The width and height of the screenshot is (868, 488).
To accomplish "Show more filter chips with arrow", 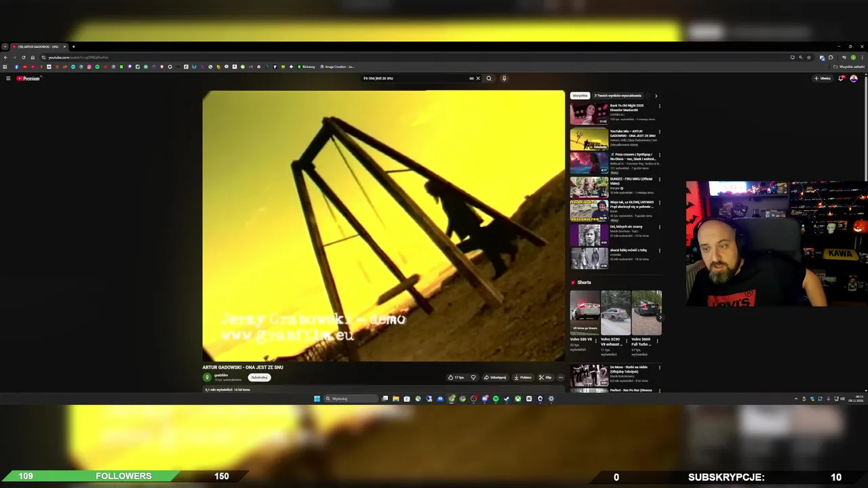I will click(x=656, y=96).
